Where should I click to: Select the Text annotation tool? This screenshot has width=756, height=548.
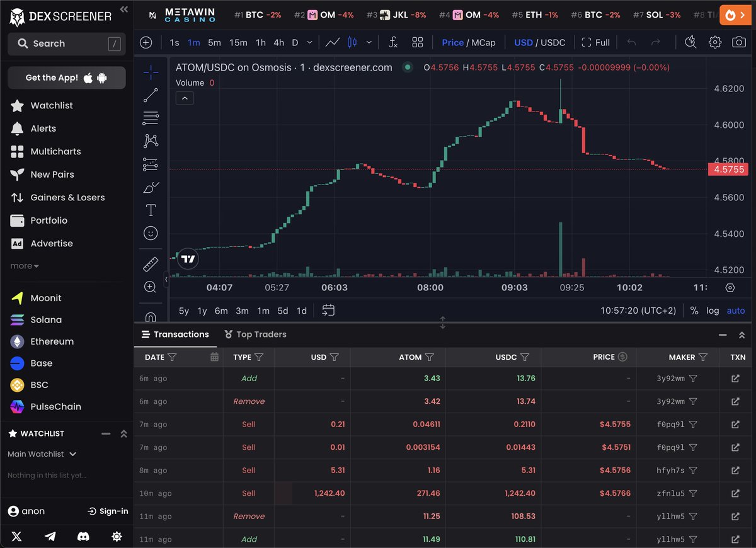(x=151, y=210)
